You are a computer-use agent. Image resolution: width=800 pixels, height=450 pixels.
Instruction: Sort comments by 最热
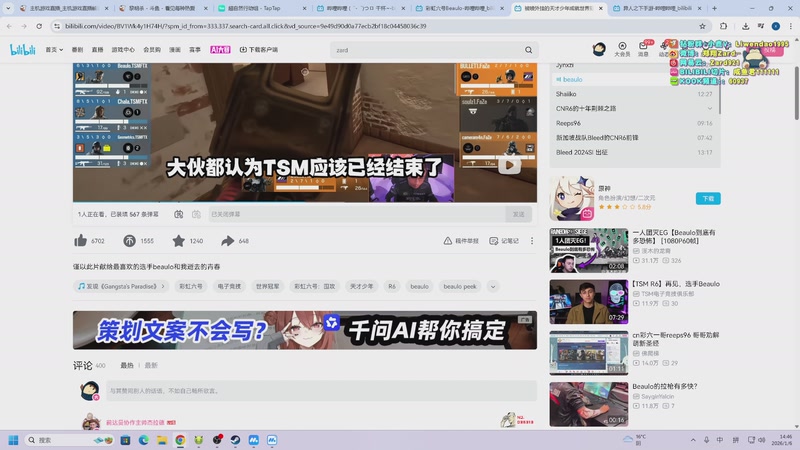click(x=127, y=365)
